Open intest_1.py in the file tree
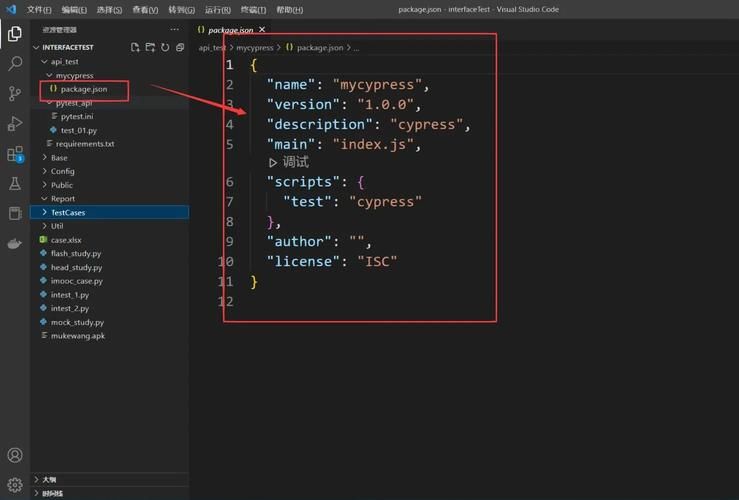739x500 pixels. point(70,295)
